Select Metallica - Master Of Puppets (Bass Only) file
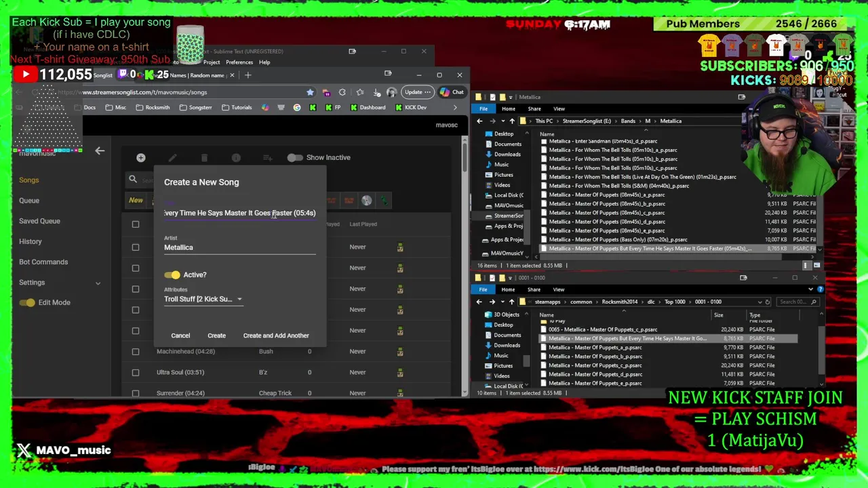 click(618, 240)
